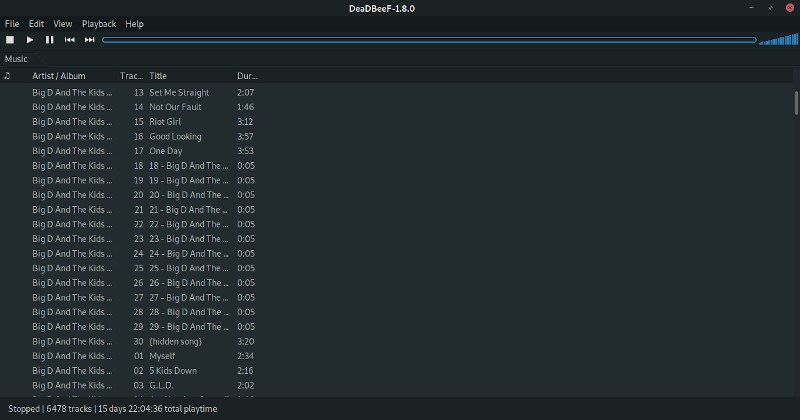
Task: Adjust the volume bar level
Action: pos(779,39)
